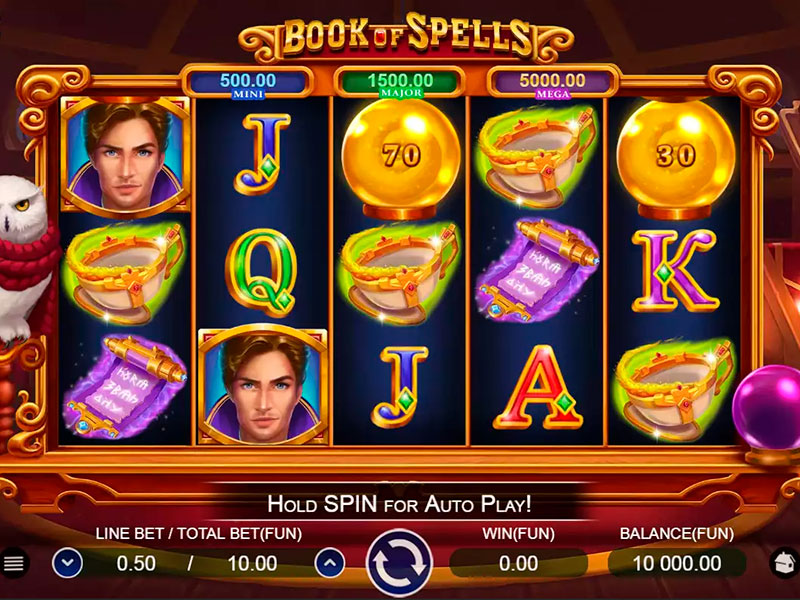The width and height of the screenshot is (800, 600).
Task: Click the win amount 0.00 field
Action: [518, 563]
